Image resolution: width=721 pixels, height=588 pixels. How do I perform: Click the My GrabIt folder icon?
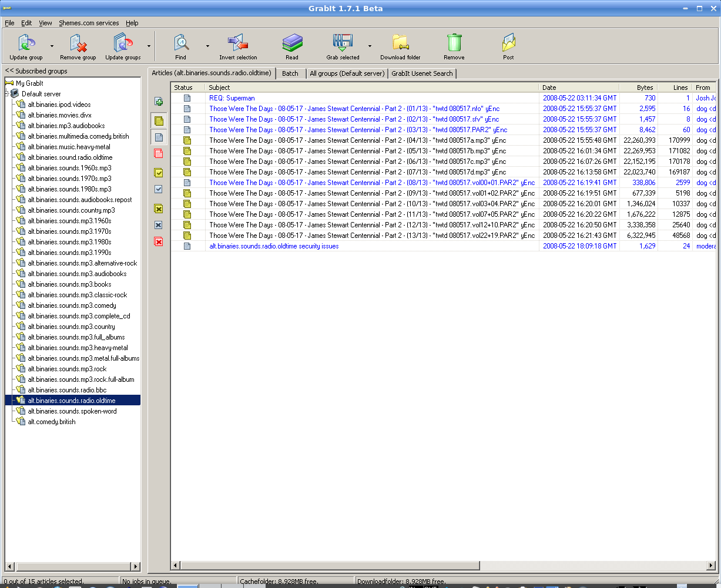(x=9, y=83)
